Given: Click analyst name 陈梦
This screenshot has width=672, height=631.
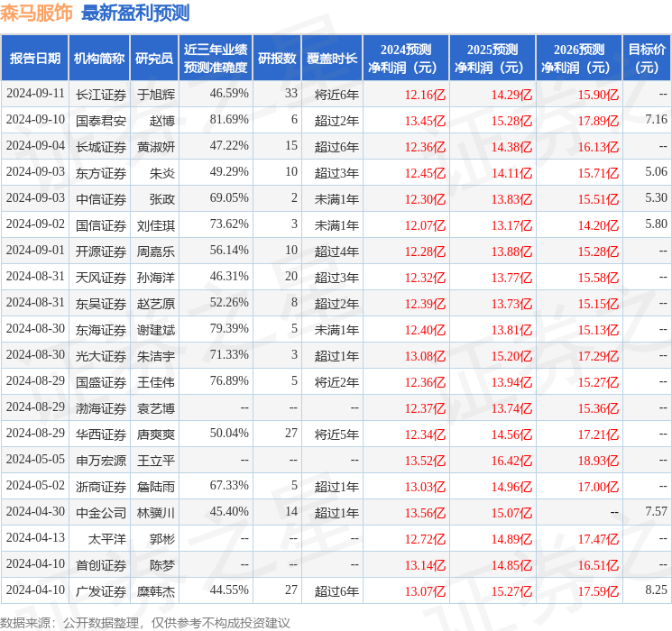Looking at the screenshot, I should pos(162,565).
